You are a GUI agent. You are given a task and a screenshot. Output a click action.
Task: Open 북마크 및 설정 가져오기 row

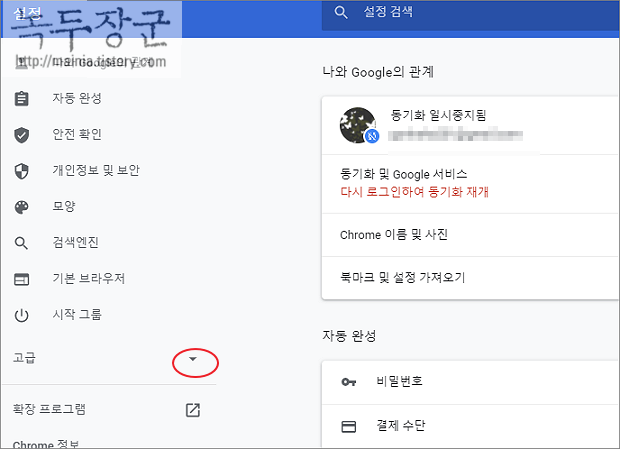pyautogui.click(x=470, y=278)
